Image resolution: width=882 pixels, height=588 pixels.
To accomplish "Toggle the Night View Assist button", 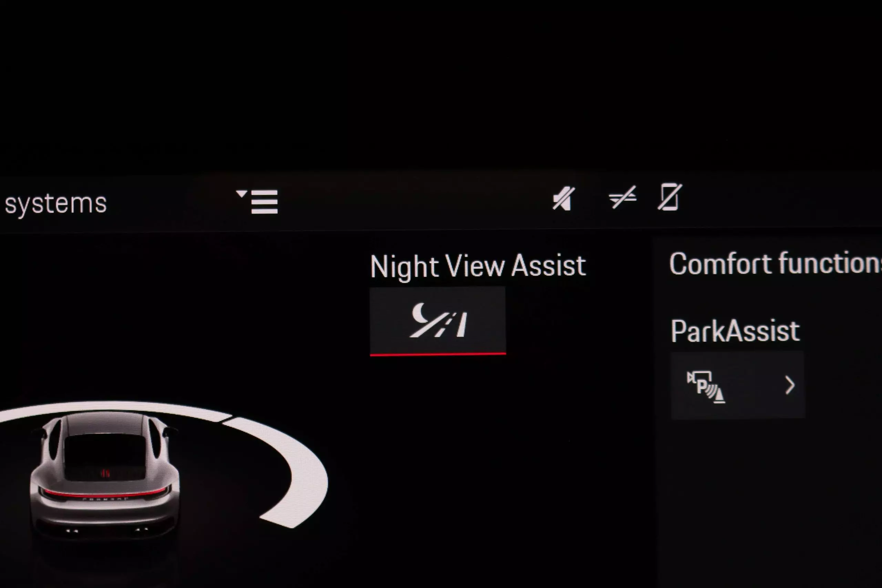I will click(438, 321).
